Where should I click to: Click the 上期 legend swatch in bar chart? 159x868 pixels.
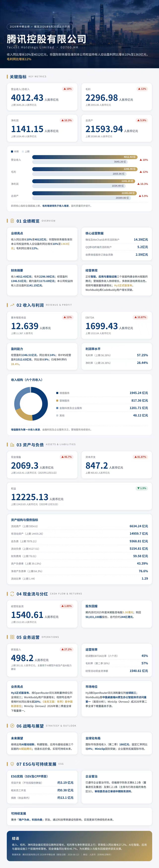pos(23,152)
